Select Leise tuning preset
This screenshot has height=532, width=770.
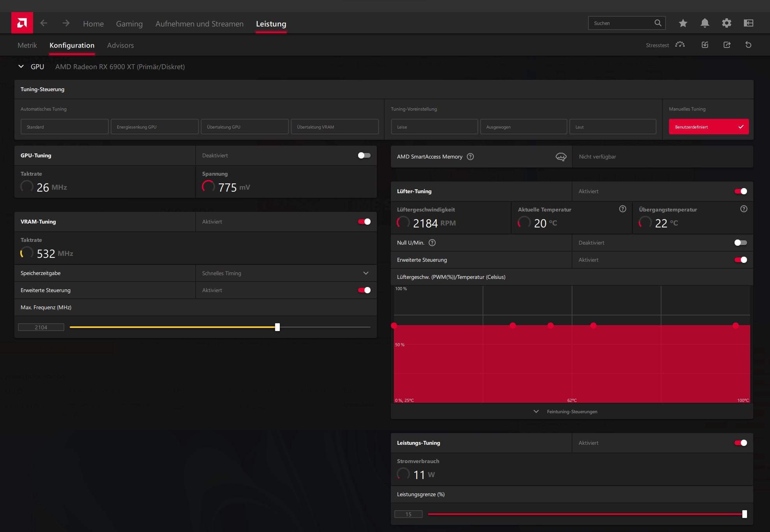pyautogui.click(x=434, y=127)
